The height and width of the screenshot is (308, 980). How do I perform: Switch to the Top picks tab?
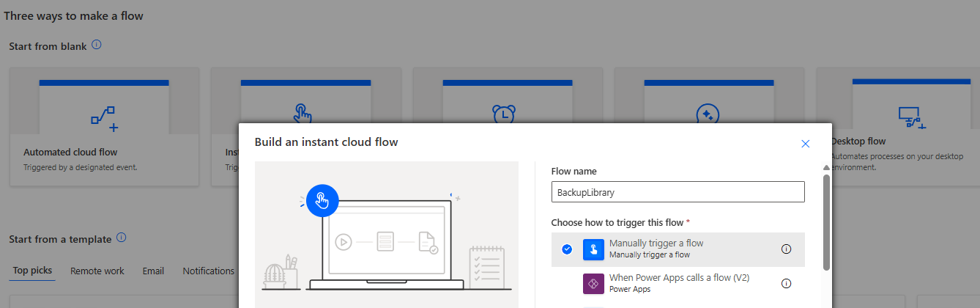(x=32, y=271)
